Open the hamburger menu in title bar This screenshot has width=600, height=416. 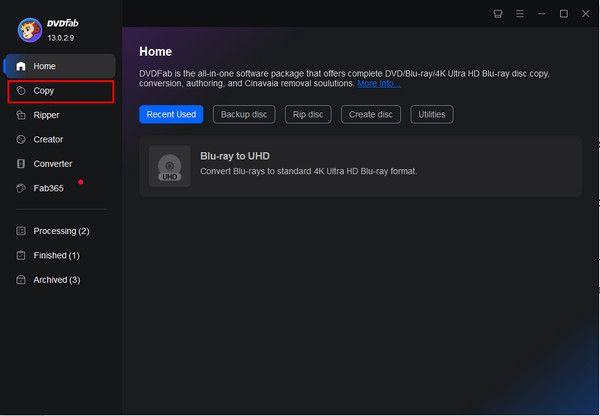pyautogui.click(x=520, y=14)
